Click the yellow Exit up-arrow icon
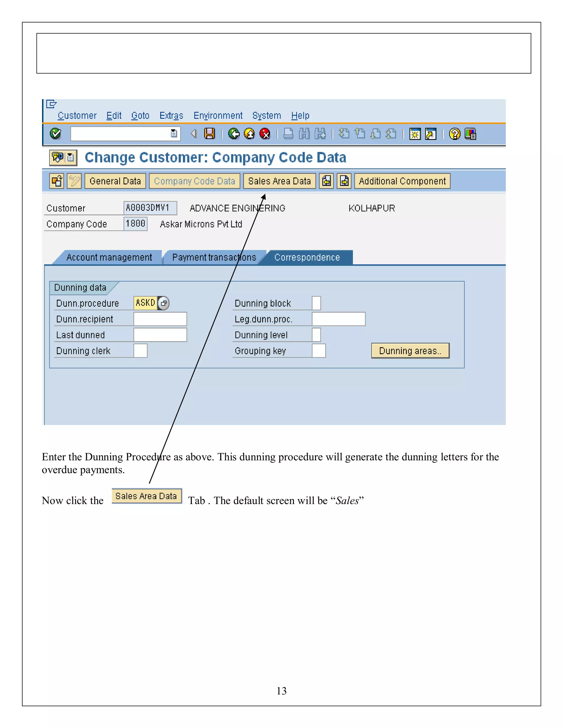The width and height of the screenshot is (563, 728). click(x=249, y=134)
